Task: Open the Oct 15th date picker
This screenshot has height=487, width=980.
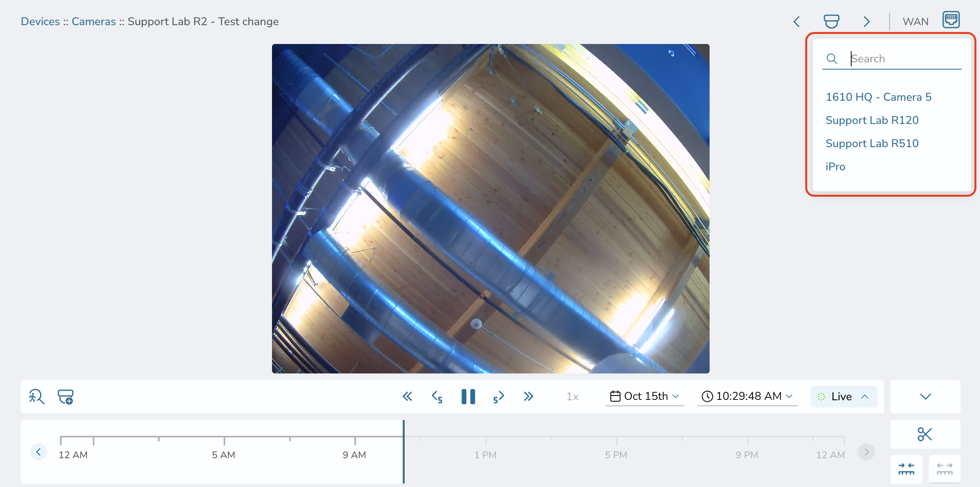Action: (x=644, y=396)
